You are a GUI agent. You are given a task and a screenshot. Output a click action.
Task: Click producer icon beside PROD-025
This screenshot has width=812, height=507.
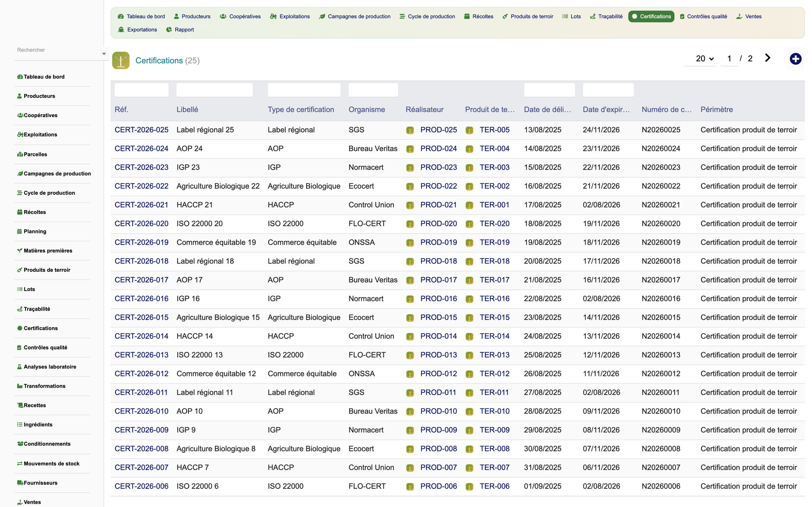pos(410,130)
